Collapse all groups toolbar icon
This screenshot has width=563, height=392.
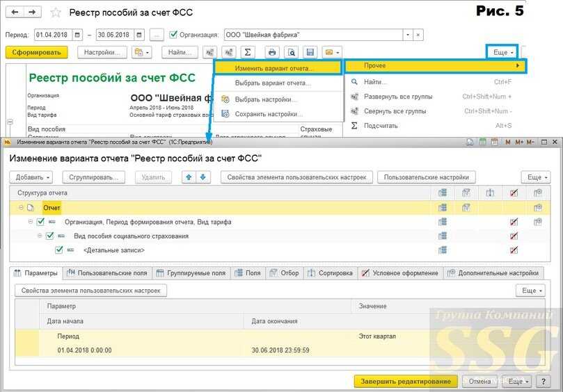[x=228, y=52]
